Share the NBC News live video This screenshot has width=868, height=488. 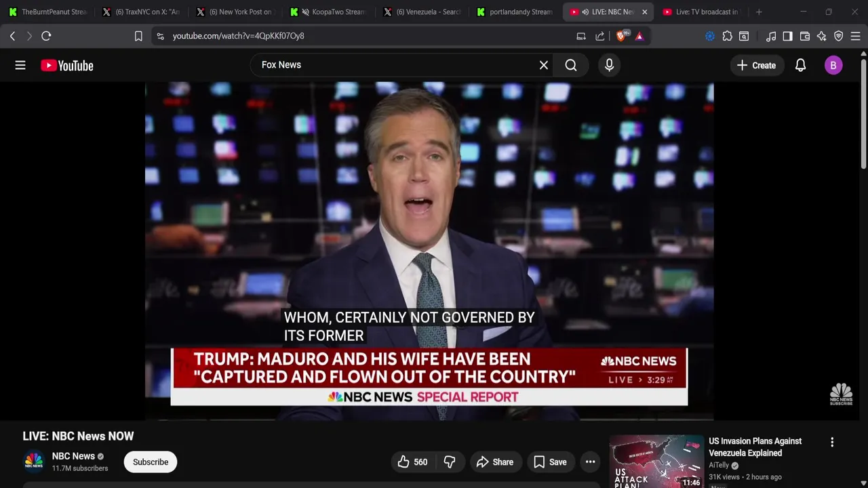(496, 462)
